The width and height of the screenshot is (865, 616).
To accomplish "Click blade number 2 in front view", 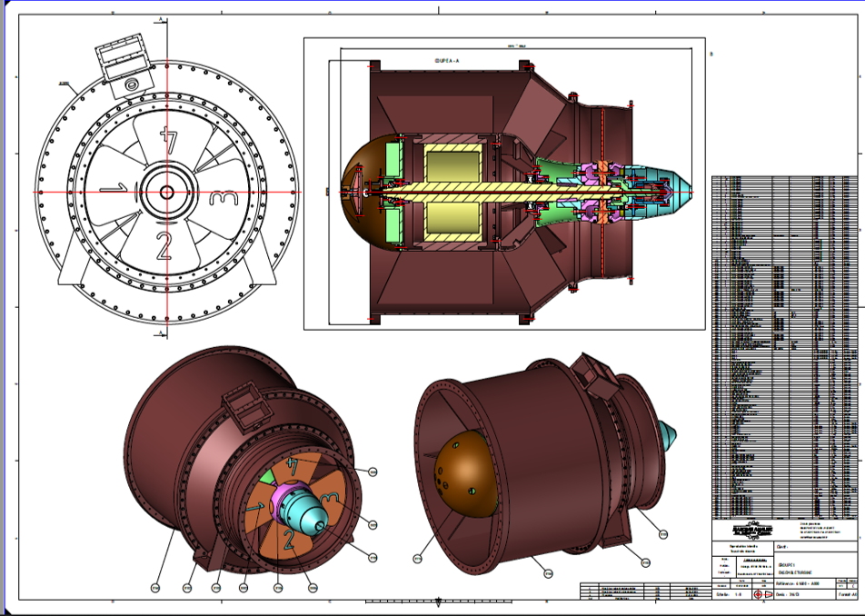I will 164,245.
